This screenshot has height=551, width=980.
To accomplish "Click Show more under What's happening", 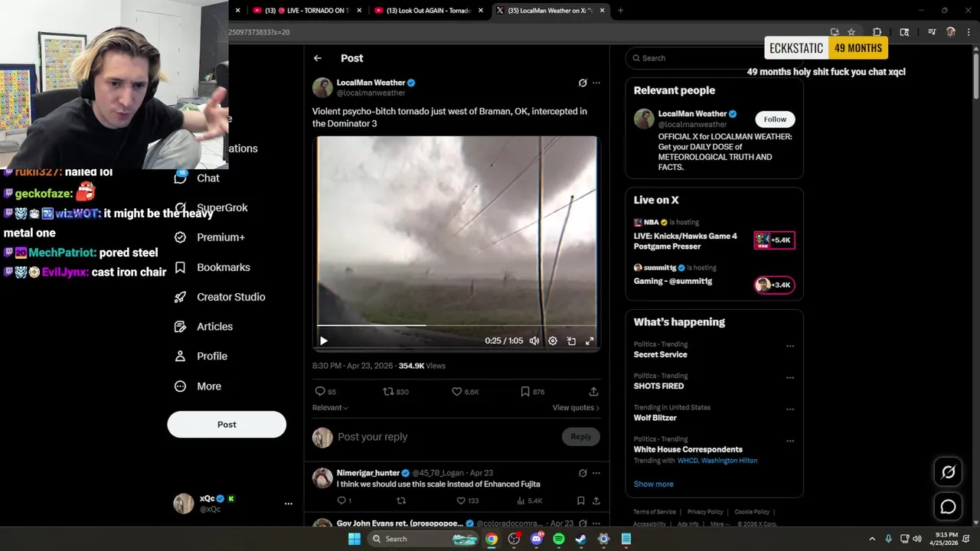I will (654, 484).
